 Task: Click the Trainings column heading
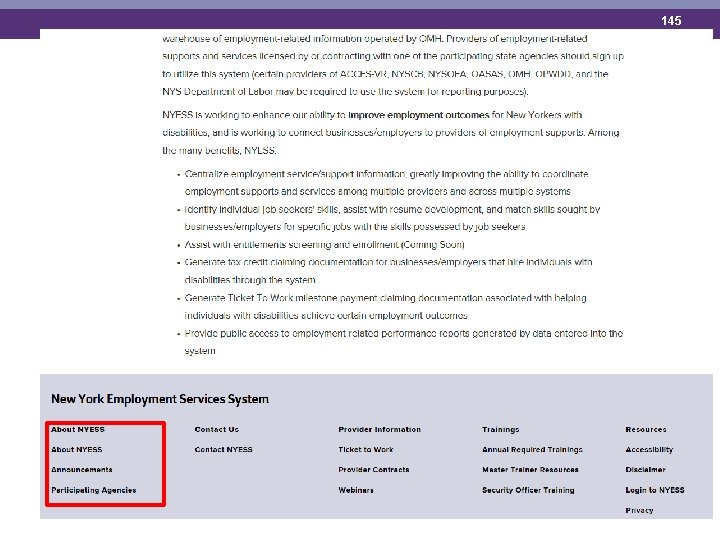501,429
